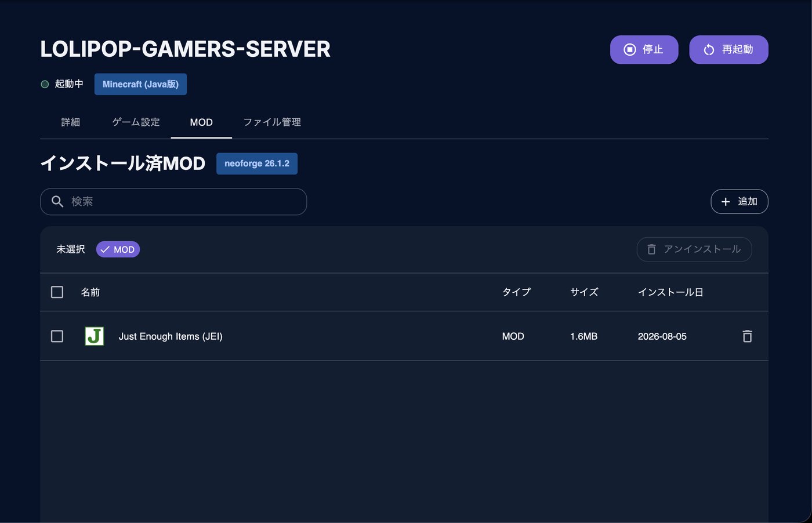Click the インストール日 column header

[670, 292]
